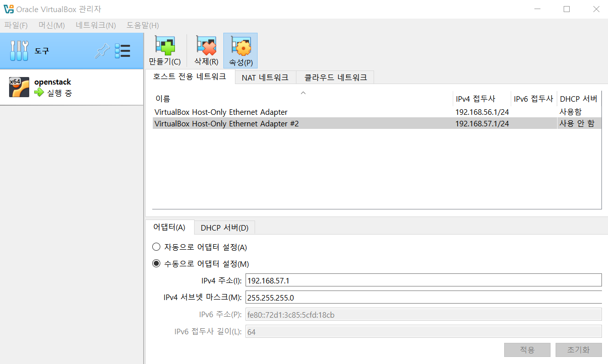The height and width of the screenshot is (364, 608).
Task: Open the Tools list menu icon
Action: pos(123,51)
